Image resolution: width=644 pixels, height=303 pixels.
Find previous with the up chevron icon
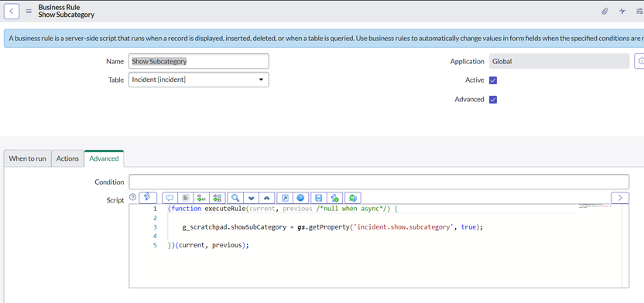tap(267, 198)
